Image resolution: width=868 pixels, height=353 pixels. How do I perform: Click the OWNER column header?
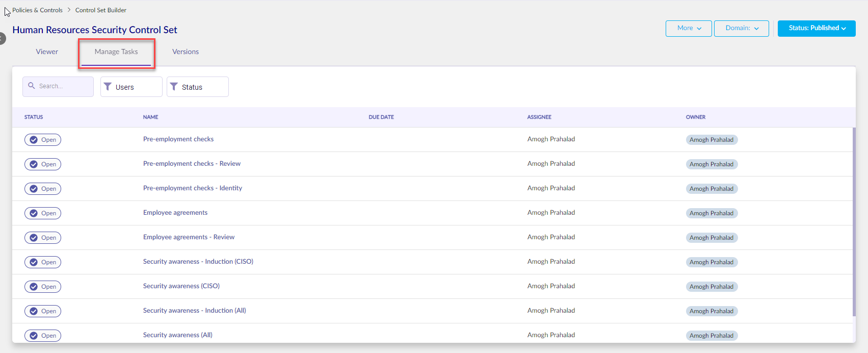coord(696,117)
